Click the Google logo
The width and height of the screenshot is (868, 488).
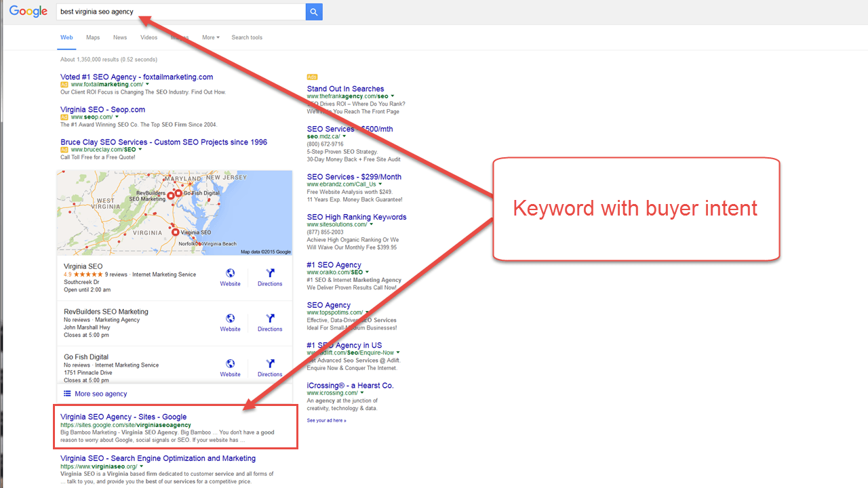(28, 12)
